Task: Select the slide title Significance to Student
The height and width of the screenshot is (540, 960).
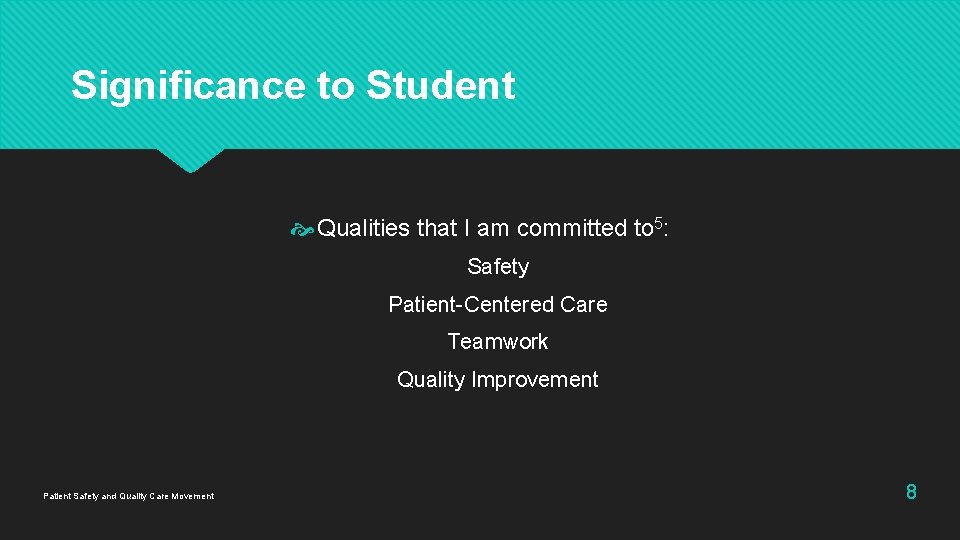Action: click(292, 86)
